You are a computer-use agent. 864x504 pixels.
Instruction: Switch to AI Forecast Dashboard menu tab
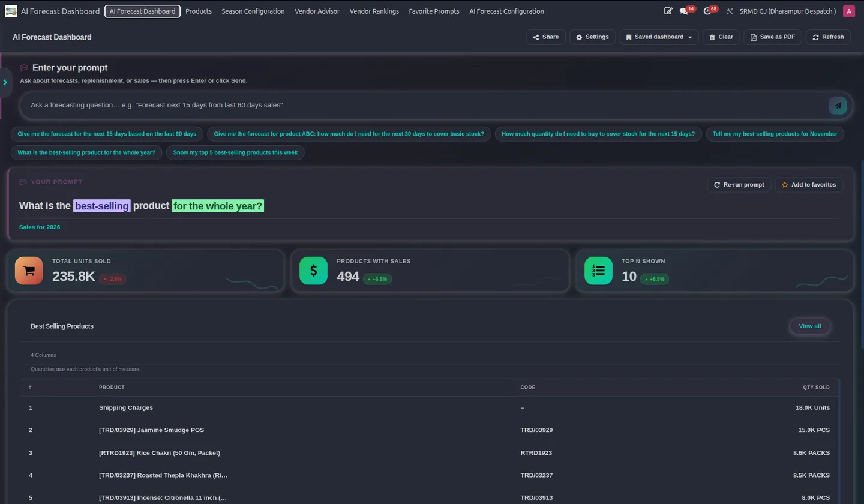point(142,11)
